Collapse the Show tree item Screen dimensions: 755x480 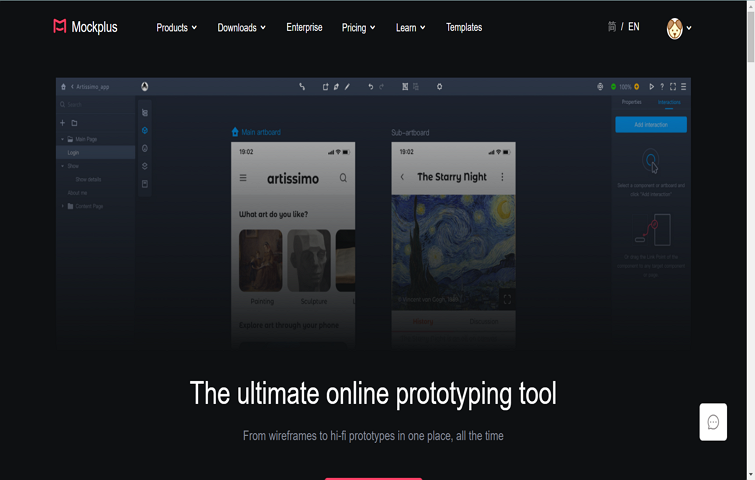pos(62,166)
